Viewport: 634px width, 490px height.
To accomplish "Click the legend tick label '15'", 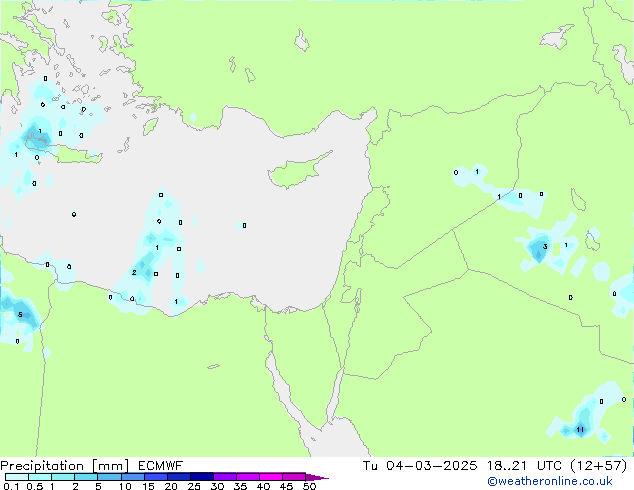I will 148,486.
